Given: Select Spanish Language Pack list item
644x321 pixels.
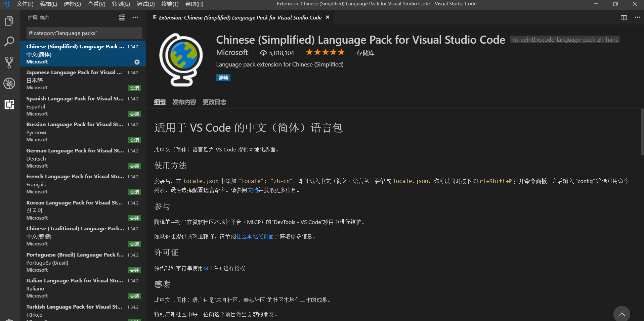Looking at the screenshot, I should pos(83,106).
